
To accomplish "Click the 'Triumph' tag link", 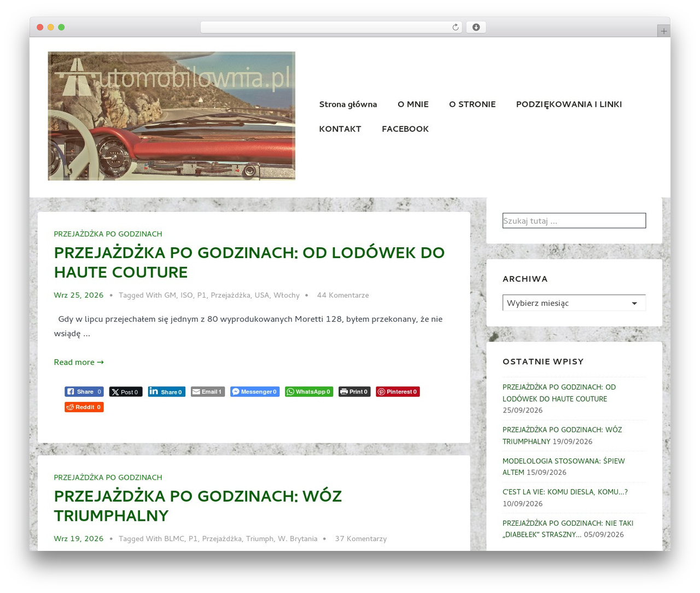I will (x=260, y=538).
